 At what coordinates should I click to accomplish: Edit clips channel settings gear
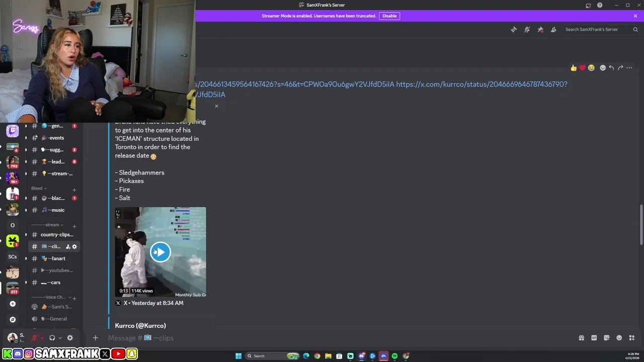click(74, 247)
